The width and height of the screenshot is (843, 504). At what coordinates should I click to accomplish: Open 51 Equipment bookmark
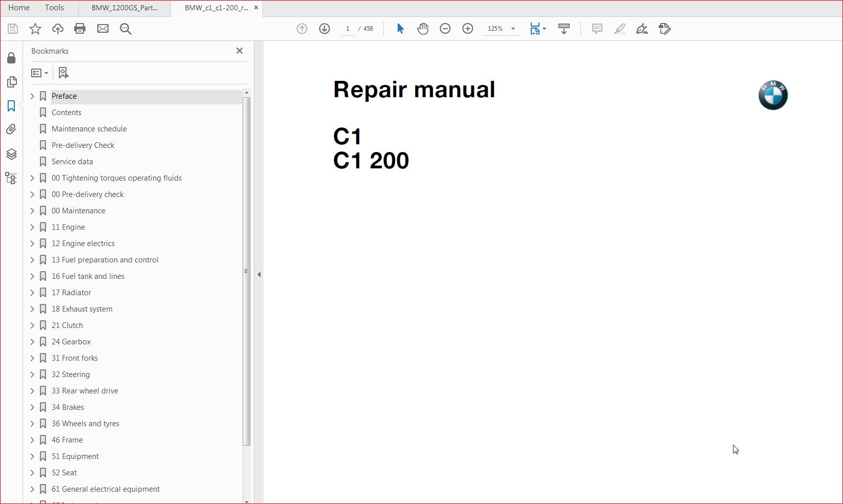[x=75, y=456]
